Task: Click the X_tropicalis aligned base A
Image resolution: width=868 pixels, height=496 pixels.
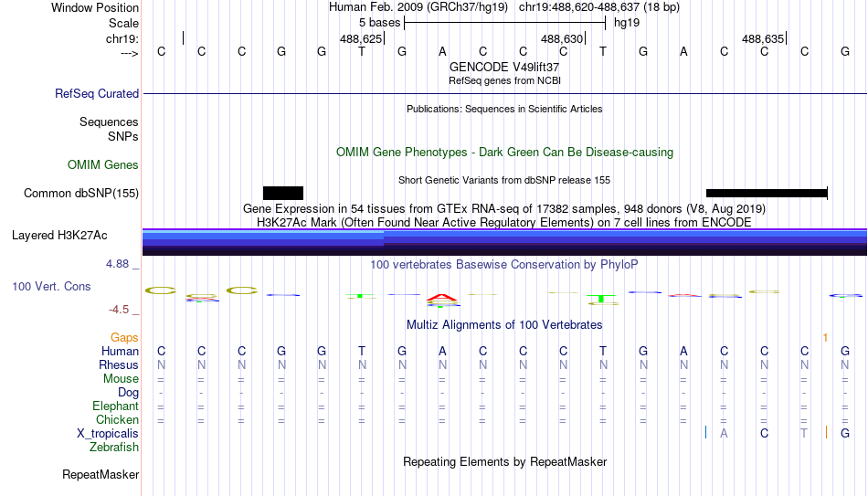Action: (724, 434)
